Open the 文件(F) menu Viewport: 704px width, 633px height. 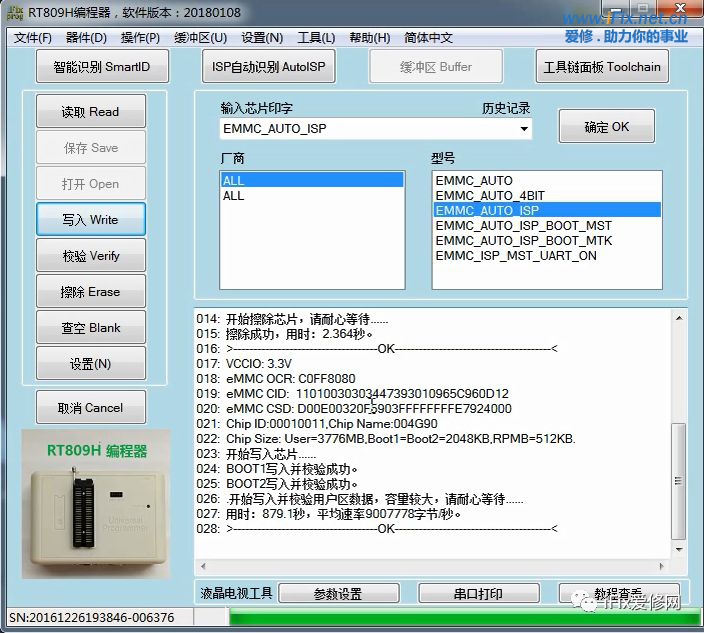coord(32,38)
